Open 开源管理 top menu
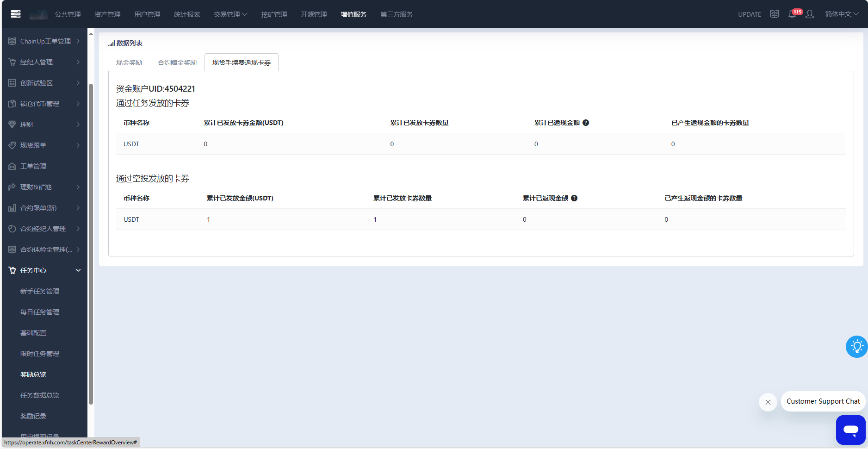 [314, 14]
